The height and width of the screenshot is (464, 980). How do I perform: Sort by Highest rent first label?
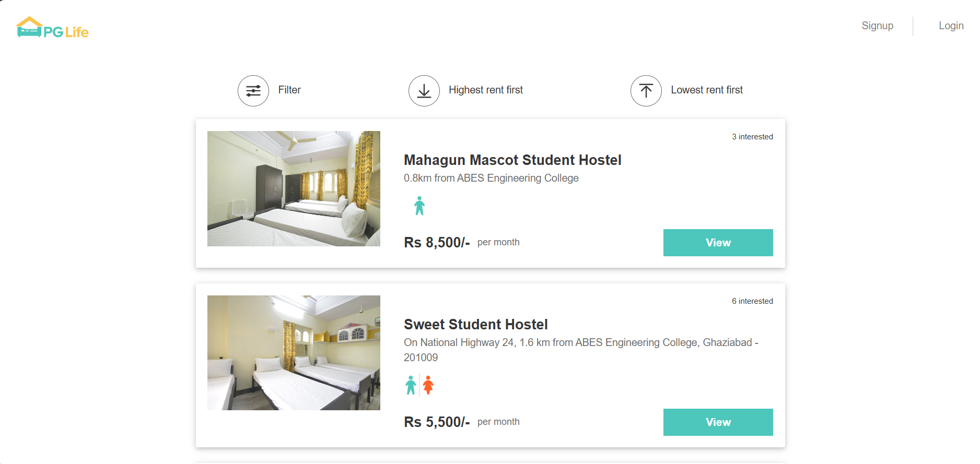[x=486, y=90]
